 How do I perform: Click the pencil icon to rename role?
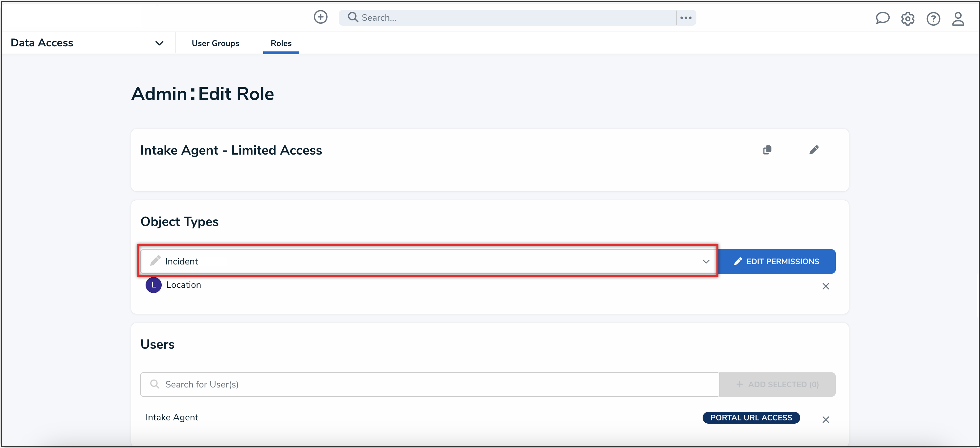(x=814, y=150)
